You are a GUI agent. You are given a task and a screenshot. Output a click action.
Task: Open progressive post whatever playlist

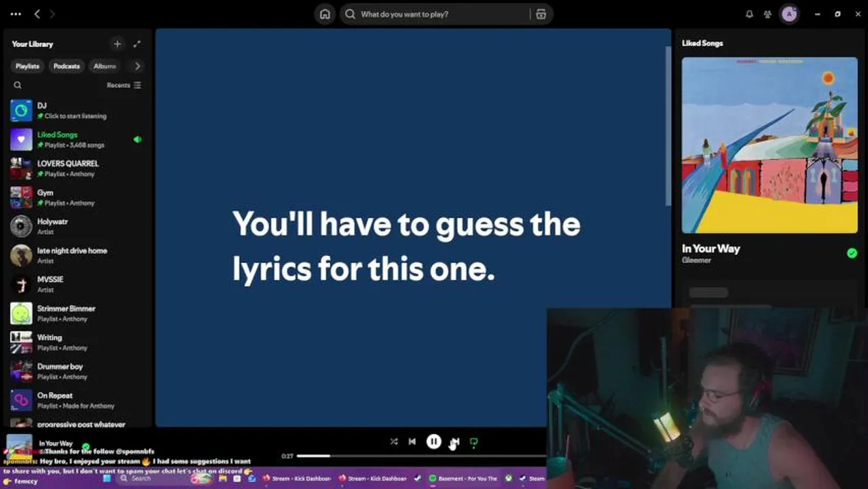pyautogui.click(x=76, y=424)
